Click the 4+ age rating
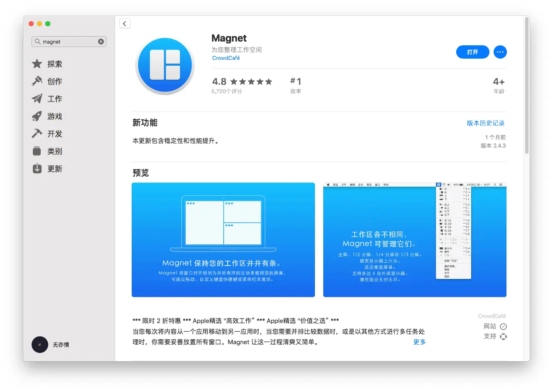 (x=499, y=85)
